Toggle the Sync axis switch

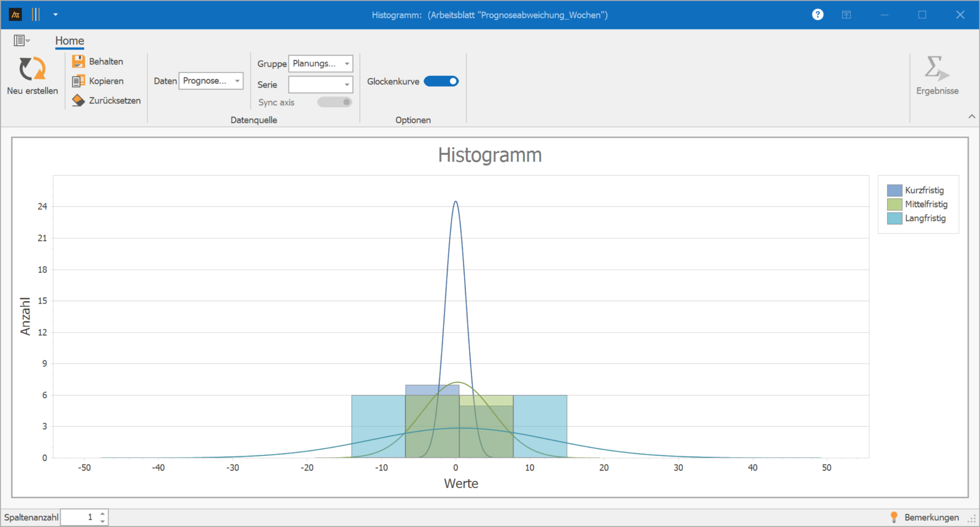335,102
